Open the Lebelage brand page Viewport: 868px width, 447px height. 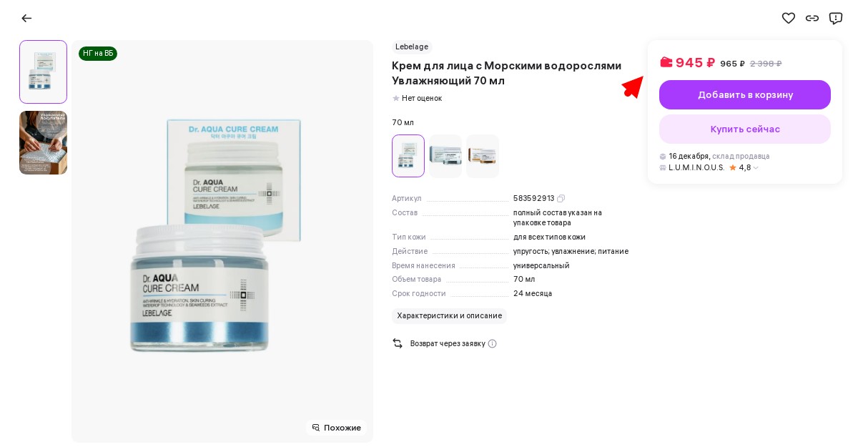coord(412,47)
